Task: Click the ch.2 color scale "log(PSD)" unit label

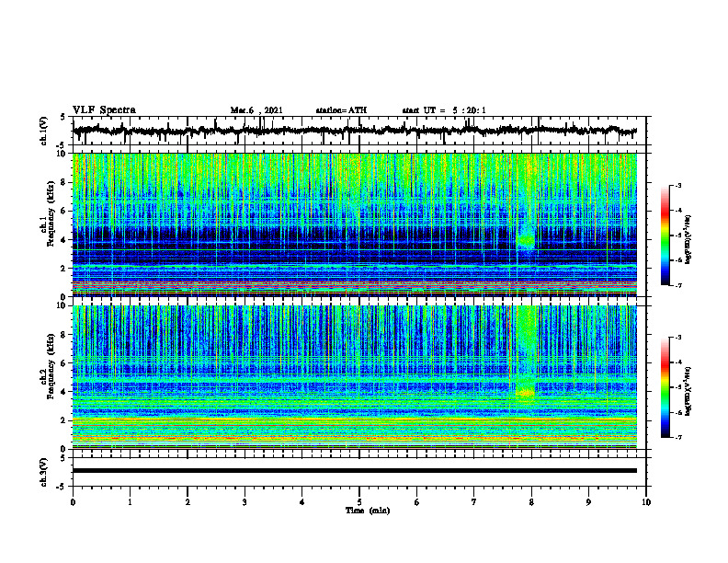Action: point(688,392)
